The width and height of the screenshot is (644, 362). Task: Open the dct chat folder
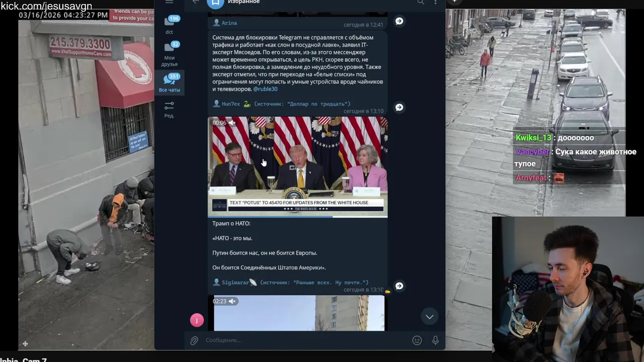(170, 25)
